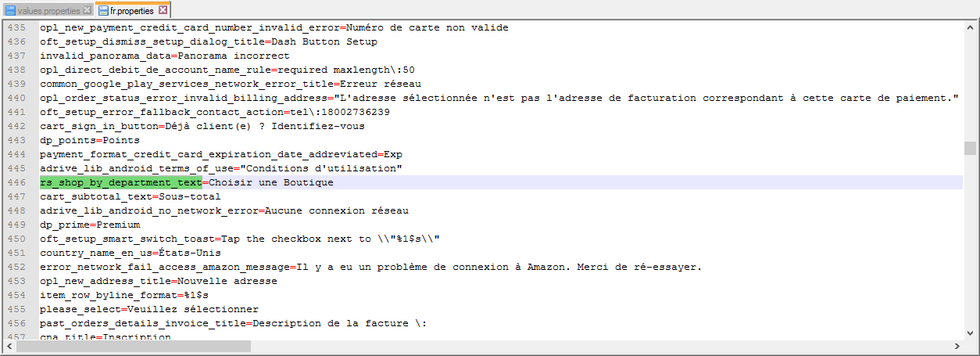Image resolution: width=980 pixels, height=356 pixels.
Task: Click the highlighted rs_shop_by_department_text key
Action: click(120, 182)
